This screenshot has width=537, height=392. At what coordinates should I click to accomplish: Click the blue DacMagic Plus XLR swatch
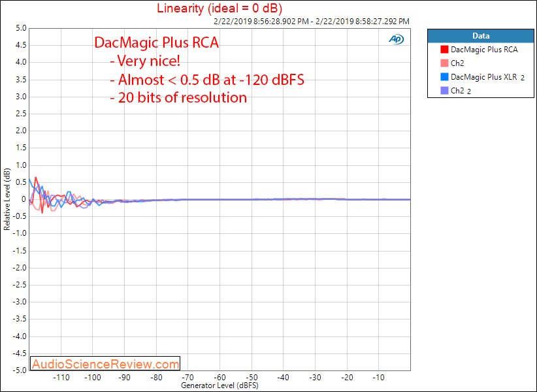tap(444, 76)
